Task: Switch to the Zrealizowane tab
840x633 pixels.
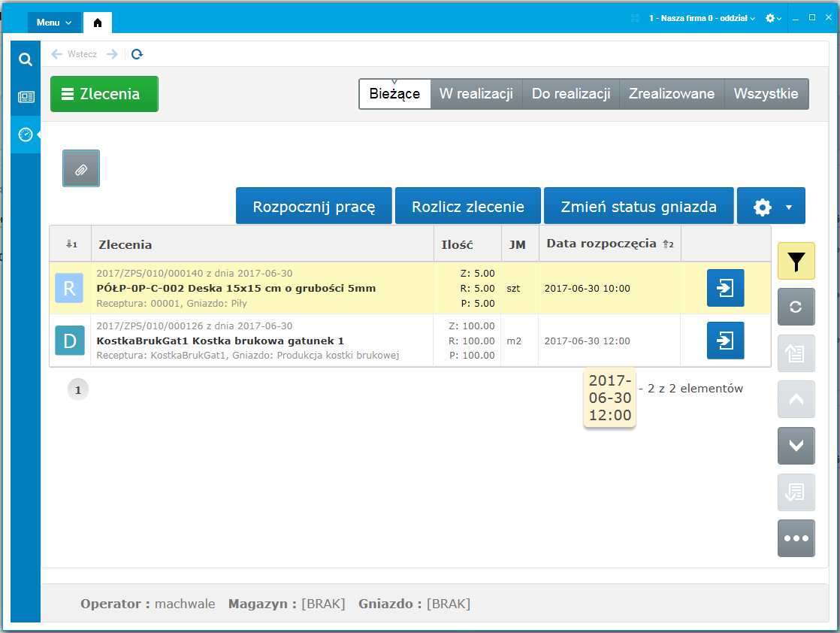Action: click(x=672, y=94)
